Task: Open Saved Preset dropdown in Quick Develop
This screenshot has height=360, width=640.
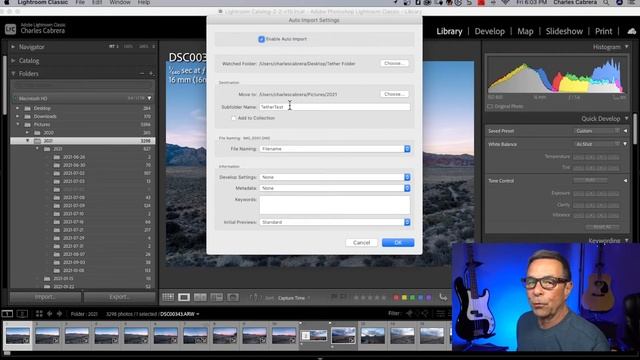Action: (x=598, y=131)
